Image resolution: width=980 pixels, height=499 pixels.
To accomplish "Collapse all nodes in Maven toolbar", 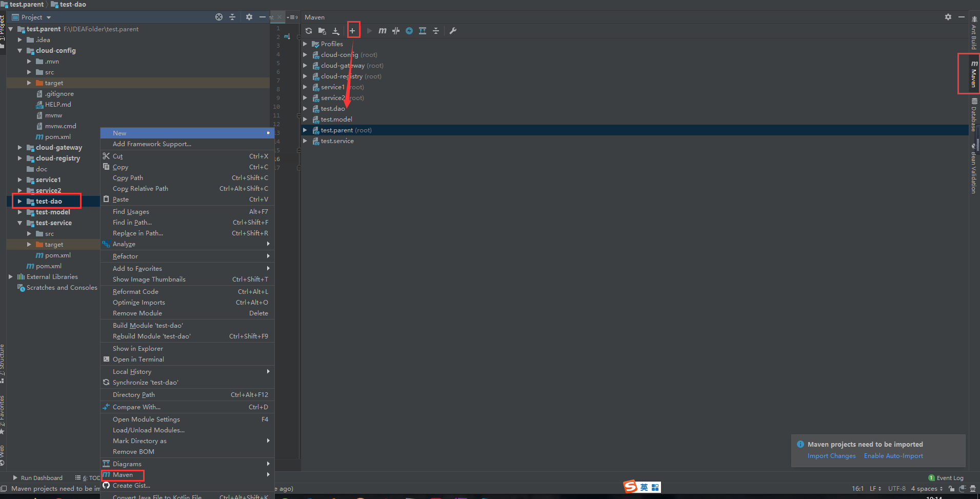I will [x=436, y=31].
